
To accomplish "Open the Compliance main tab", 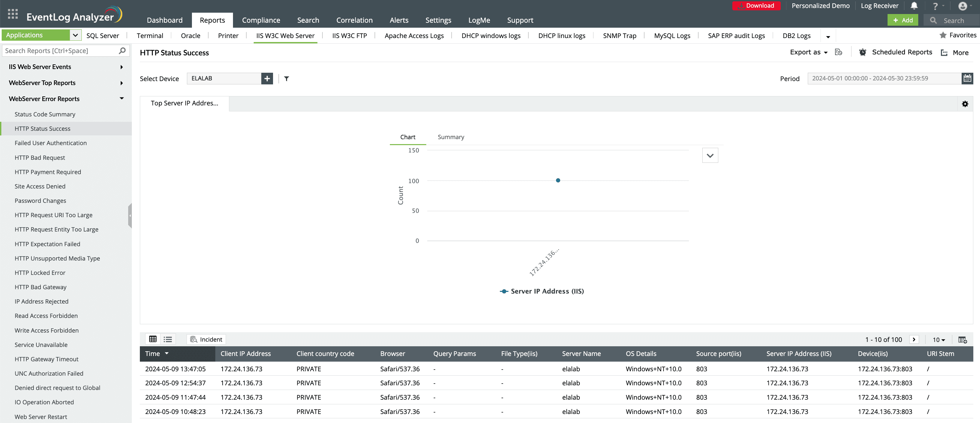I will point(261,20).
